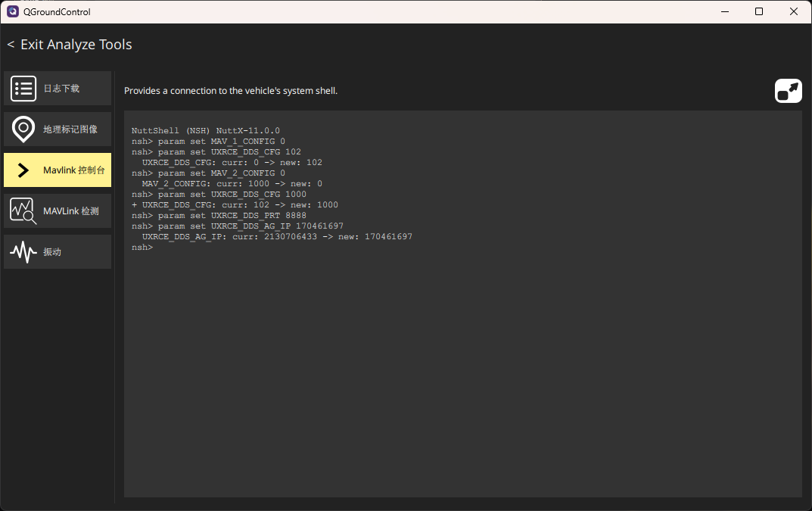Click 'MAV_2_CONFIG: curr: 1000 -> new: 0'
Image resolution: width=812 pixels, height=511 pixels.
coord(232,184)
